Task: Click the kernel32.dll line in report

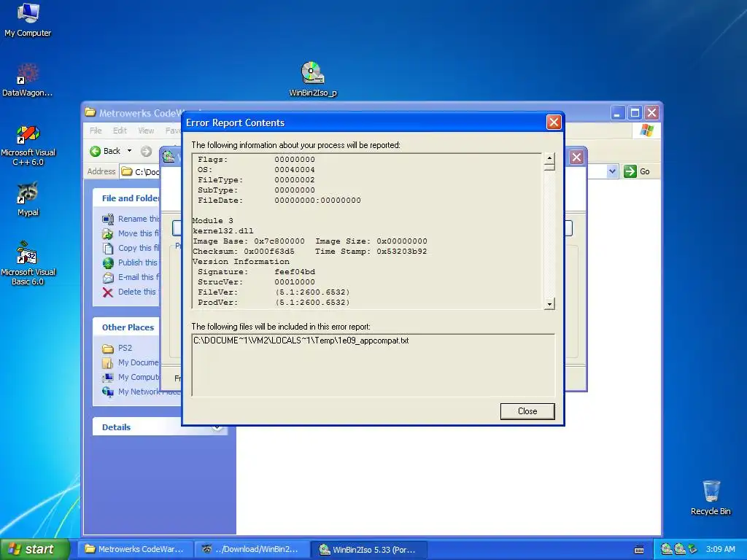Action: 223,231
